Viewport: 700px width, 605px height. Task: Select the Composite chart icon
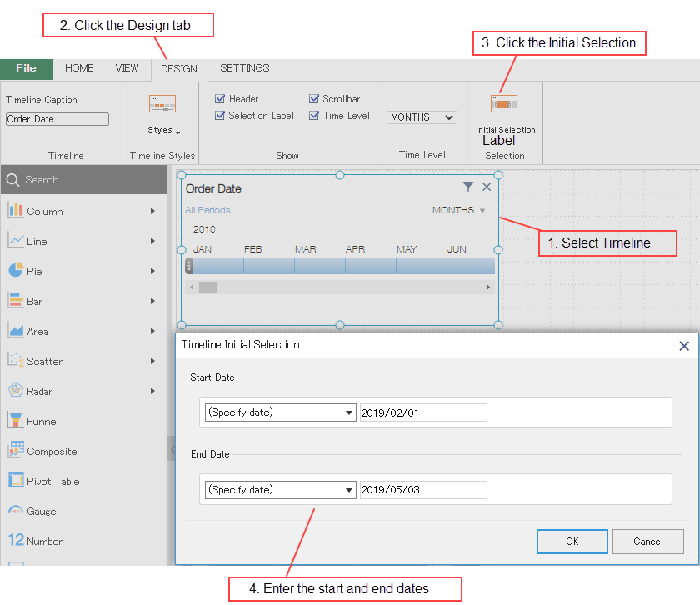pyautogui.click(x=16, y=450)
